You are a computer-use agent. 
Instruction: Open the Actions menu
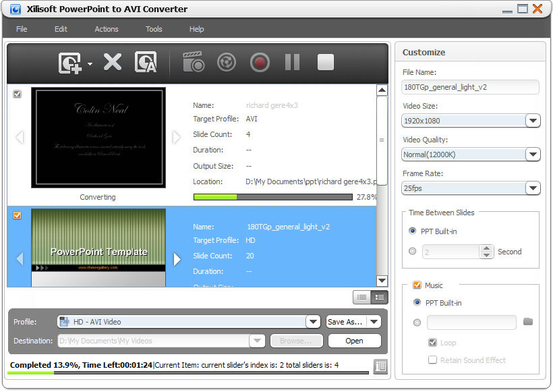pyautogui.click(x=106, y=29)
